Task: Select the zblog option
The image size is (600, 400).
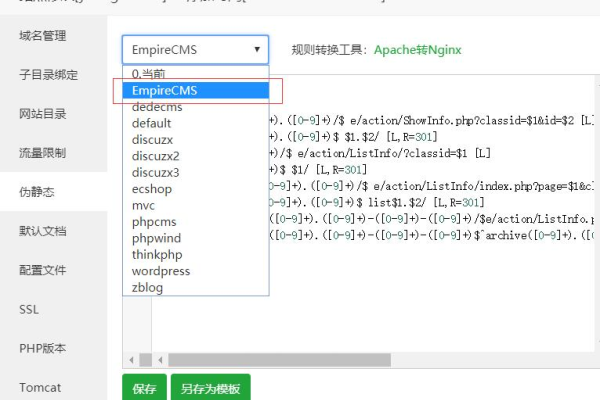Action: click(147, 287)
